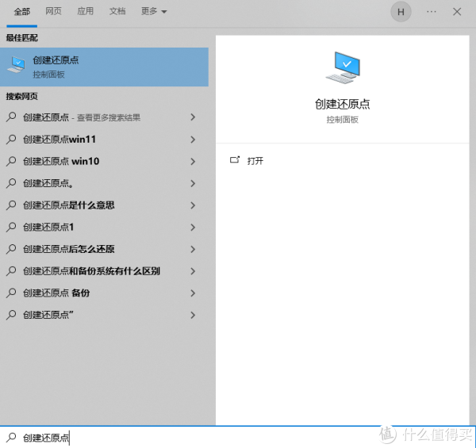Select the 文档 filter tab
Screen dimensions: 476x448
pos(117,12)
